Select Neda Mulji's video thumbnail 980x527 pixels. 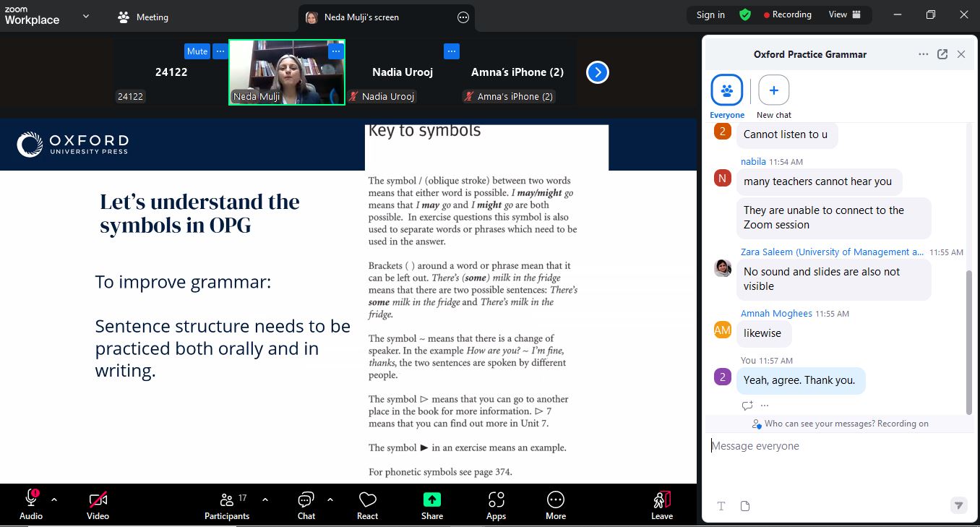pyautogui.click(x=287, y=72)
